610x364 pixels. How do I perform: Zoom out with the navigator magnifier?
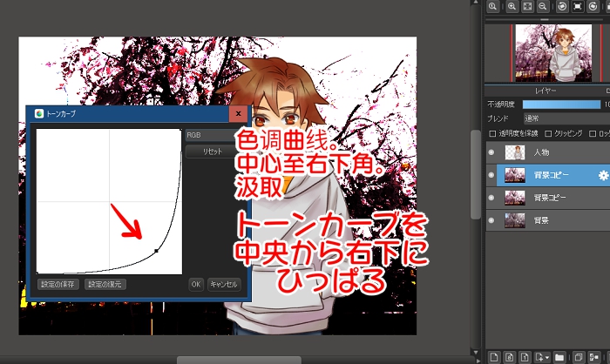[543, 7]
